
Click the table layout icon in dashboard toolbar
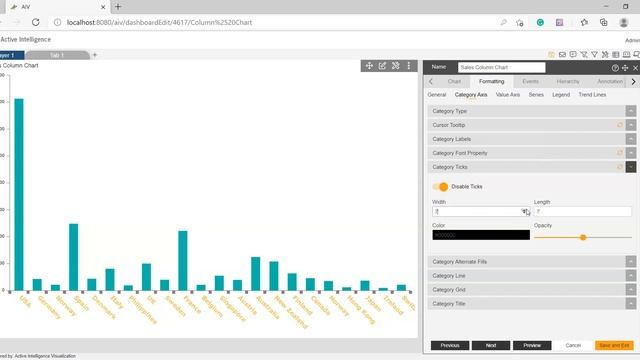coord(616,55)
